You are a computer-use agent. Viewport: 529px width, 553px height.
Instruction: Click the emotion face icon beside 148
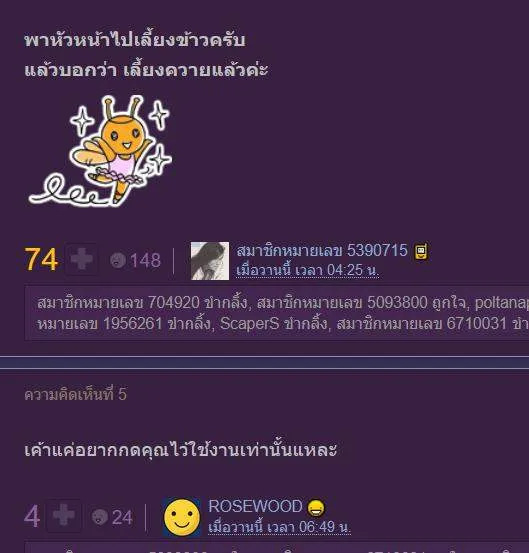click(117, 261)
